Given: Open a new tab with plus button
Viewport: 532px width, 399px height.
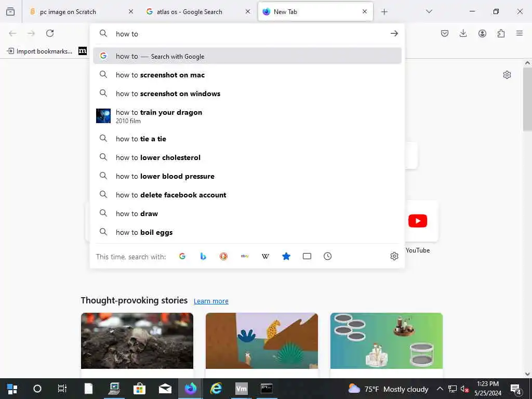Looking at the screenshot, I should click(384, 12).
